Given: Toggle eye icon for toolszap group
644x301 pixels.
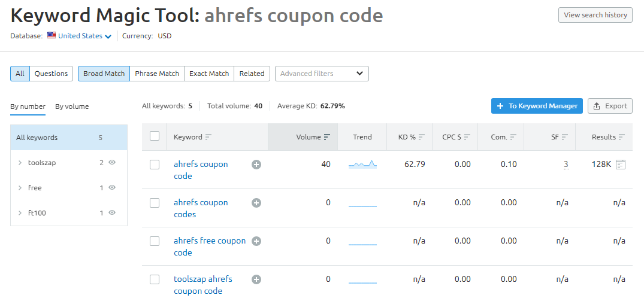Looking at the screenshot, I should [111, 162].
